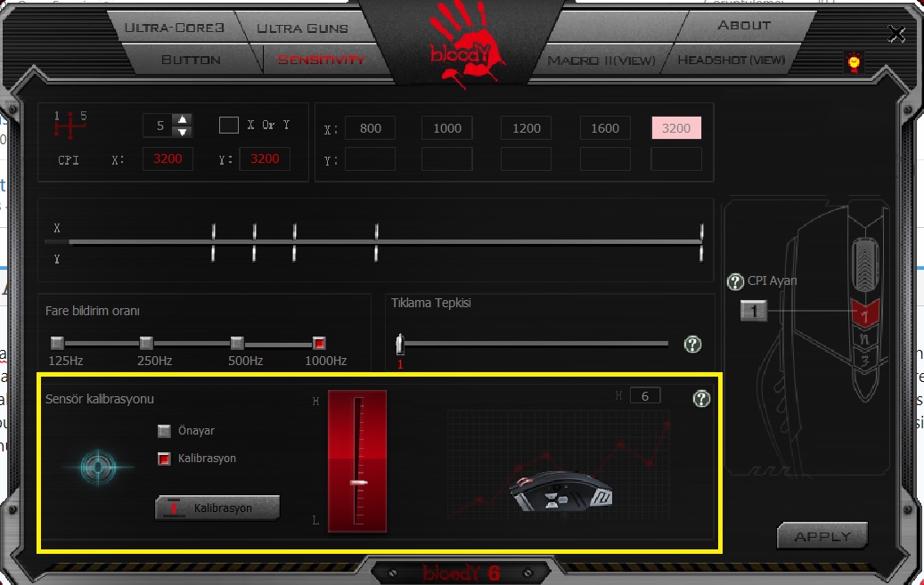Screen dimensions: 924x585
Task: Click the Bloody hand logo
Action: tap(465, 45)
